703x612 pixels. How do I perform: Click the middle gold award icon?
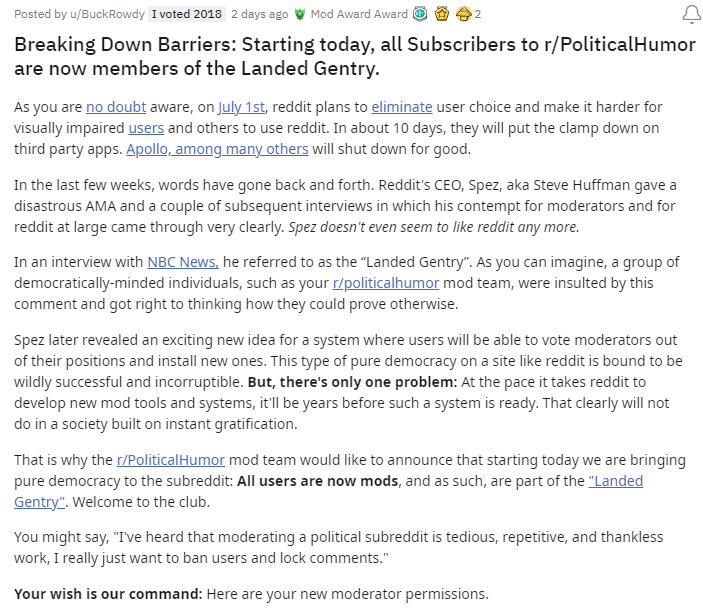tap(442, 15)
